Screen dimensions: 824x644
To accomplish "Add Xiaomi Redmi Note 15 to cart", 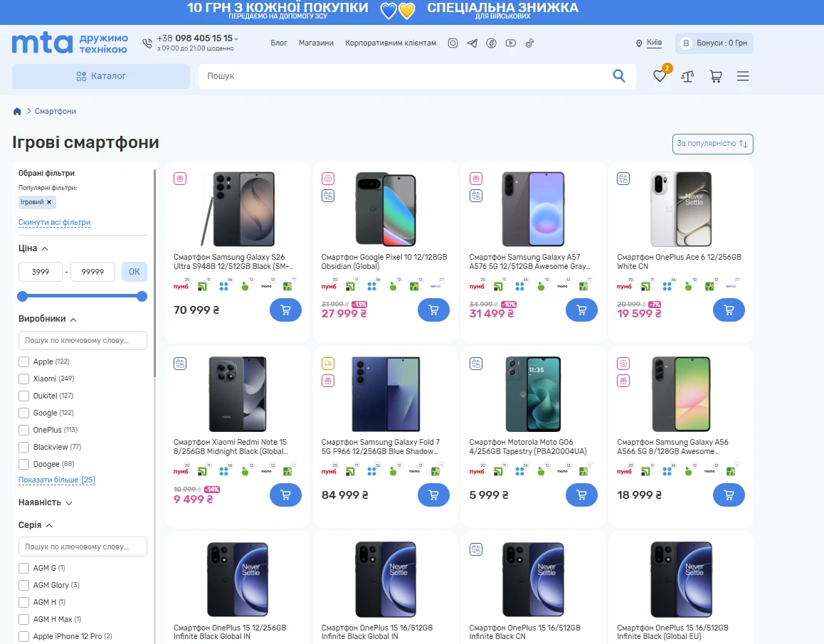I will pos(285,495).
